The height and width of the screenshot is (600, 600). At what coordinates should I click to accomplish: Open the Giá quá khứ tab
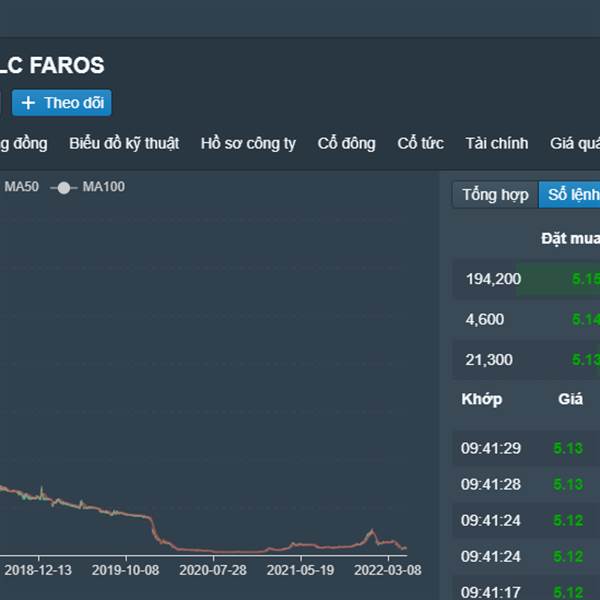575,143
